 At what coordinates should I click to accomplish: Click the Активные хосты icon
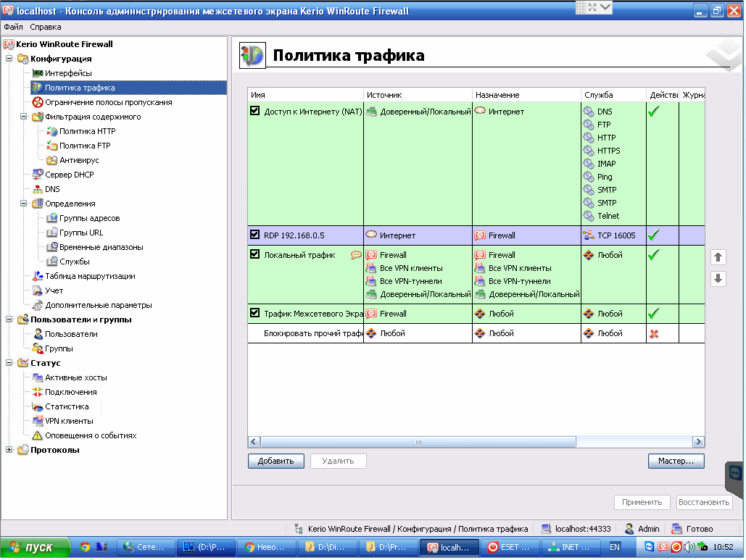coord(38,378)
